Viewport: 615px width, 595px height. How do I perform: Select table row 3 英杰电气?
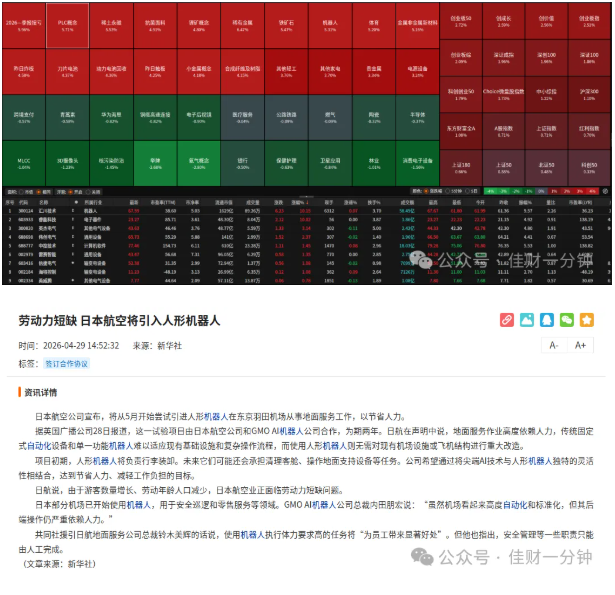307,228
